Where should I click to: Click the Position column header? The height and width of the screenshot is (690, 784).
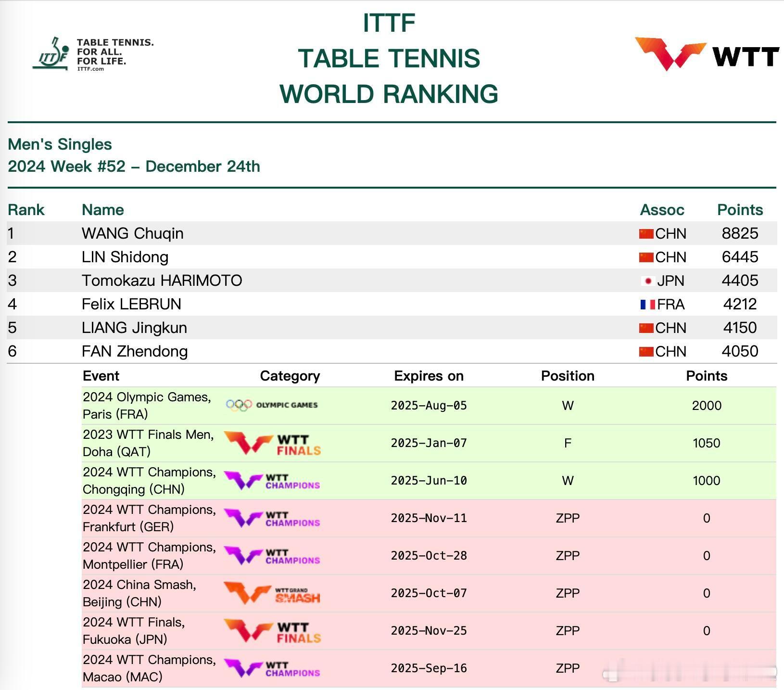coord(568,376)
